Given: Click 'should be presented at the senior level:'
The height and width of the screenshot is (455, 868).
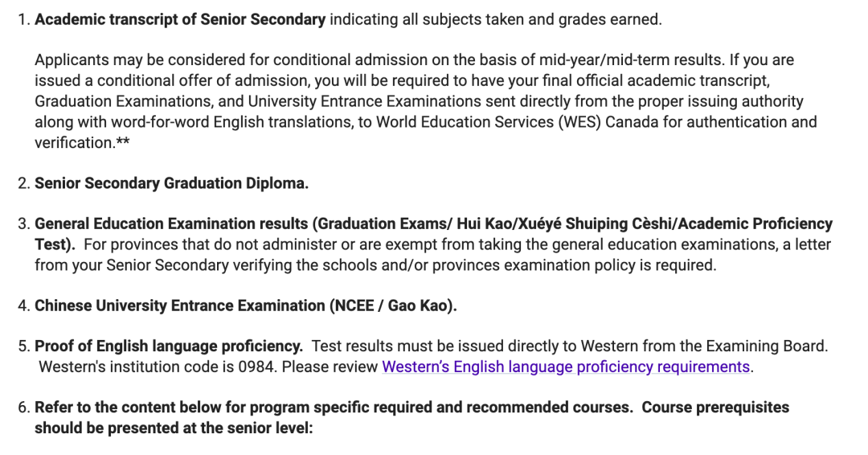Looking at the screenshot, I should [x=173, y=428].
